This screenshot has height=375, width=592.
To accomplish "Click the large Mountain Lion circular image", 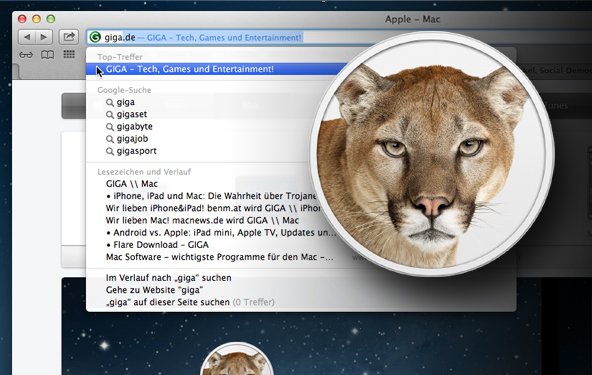I will tap(432, 155).
